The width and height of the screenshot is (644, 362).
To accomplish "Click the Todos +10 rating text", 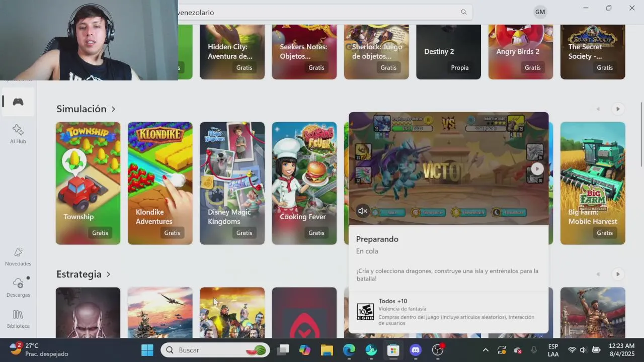I will coord(393,301).
